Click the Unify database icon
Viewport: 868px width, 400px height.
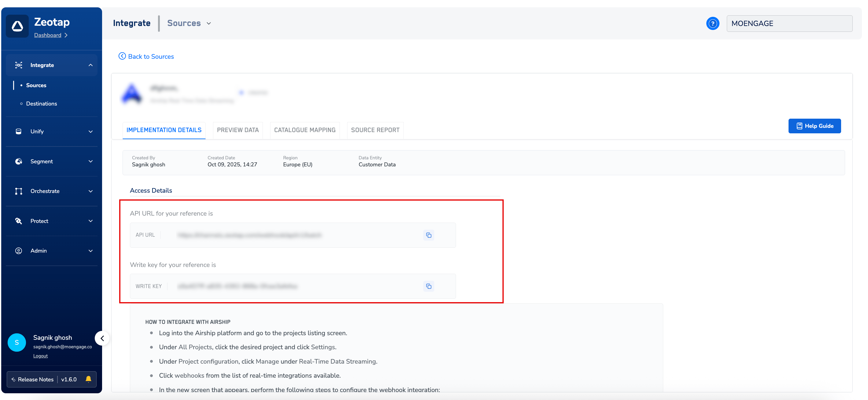pyautogui.click(x=19, y=131)
